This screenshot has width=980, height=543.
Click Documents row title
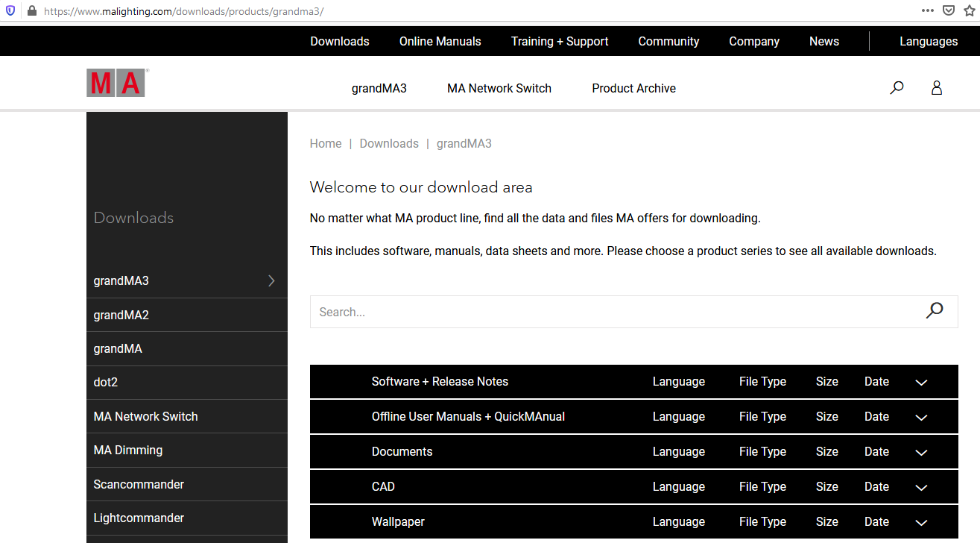point(402,451)
